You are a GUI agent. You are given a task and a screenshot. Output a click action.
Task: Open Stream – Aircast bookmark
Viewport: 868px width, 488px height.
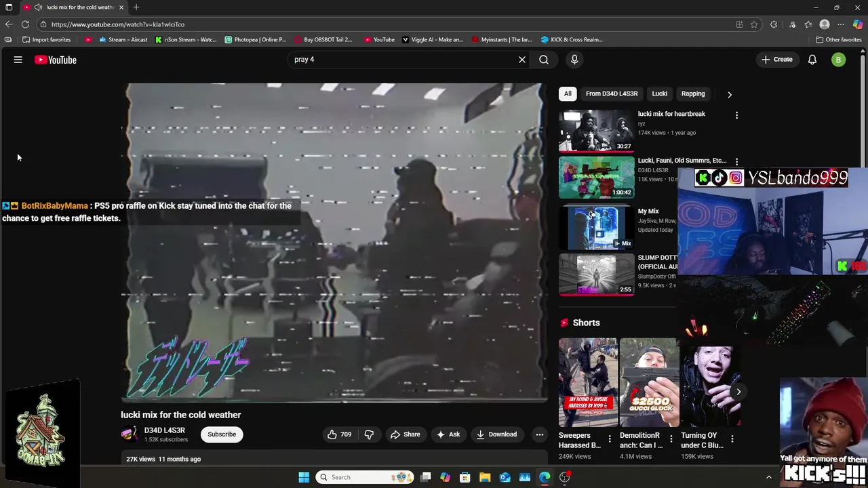click(123, 39)
